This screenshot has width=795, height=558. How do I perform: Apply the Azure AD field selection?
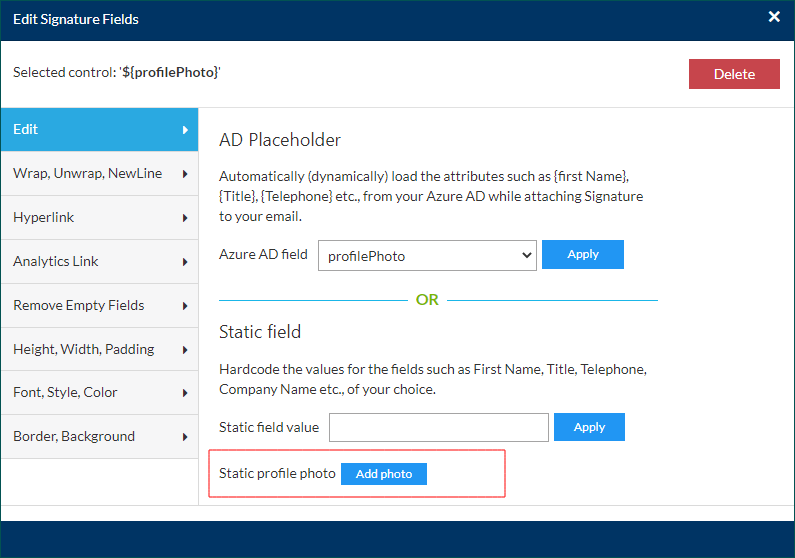coord(582,254)
